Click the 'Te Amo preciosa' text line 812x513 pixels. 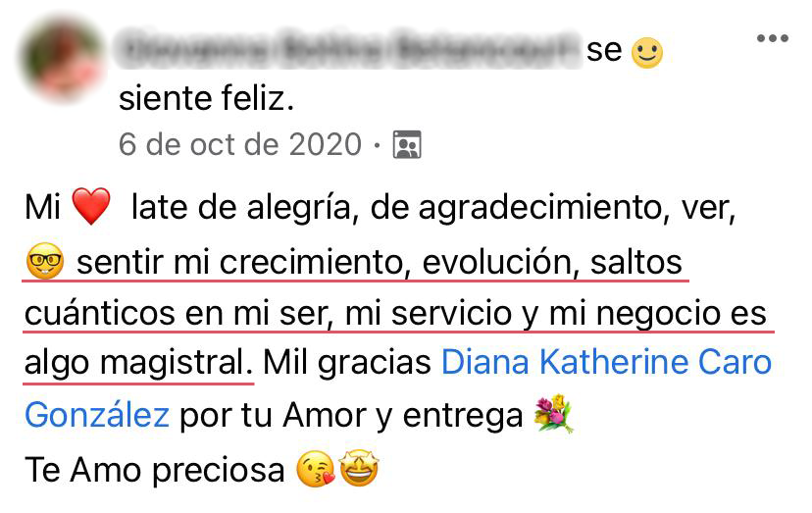(x=155, y=471)
